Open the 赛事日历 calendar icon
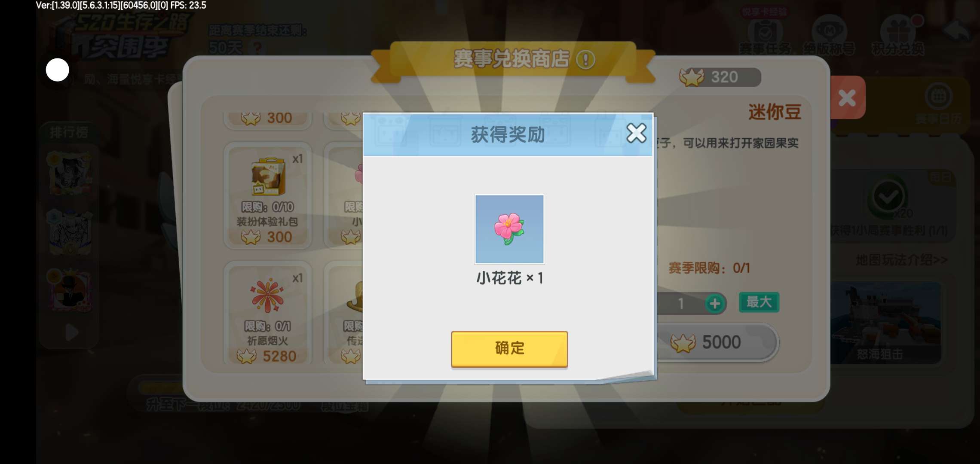Screen dimensions: 980x464 tap(938, 104)
